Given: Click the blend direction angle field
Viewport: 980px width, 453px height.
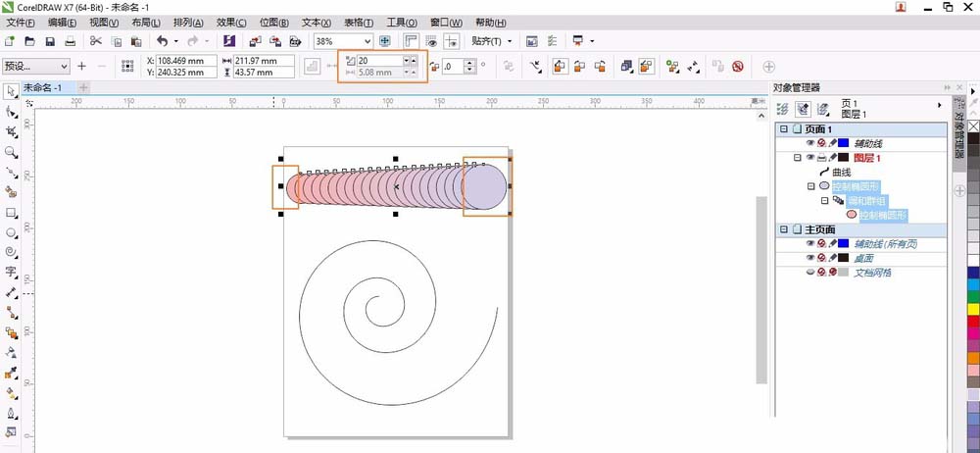Looking at the screenshot, I should point(453,67).
